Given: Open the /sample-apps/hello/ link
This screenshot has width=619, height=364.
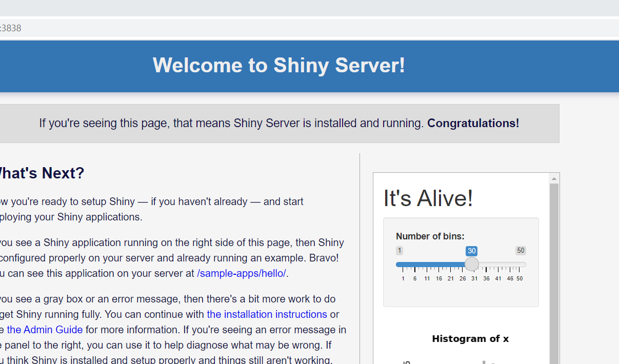Looking at the screenshot, I should (x=241, y=273).
